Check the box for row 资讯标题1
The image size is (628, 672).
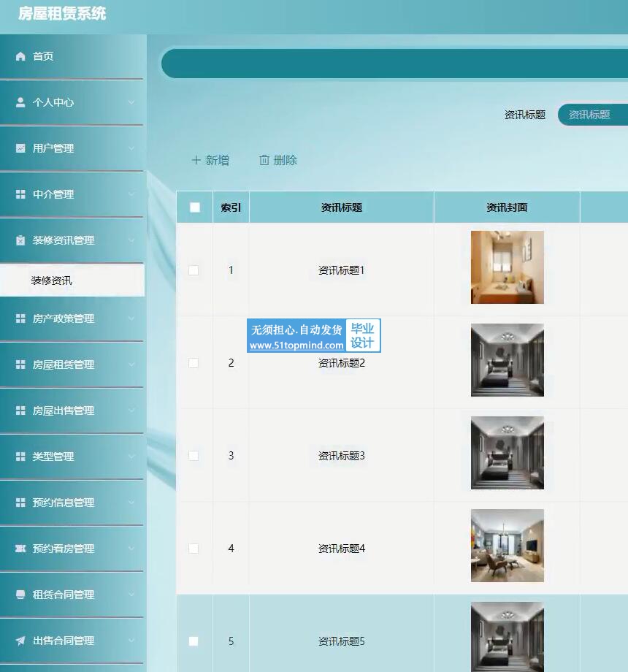tap(194, 270)
